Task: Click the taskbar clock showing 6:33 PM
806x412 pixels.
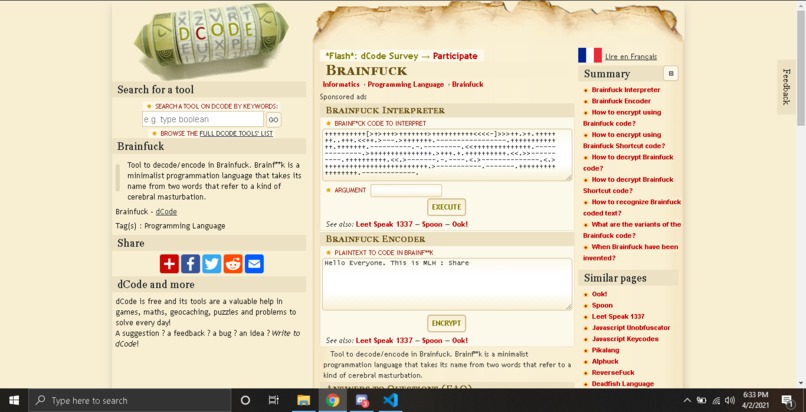Action: click(x=756, y=400)
